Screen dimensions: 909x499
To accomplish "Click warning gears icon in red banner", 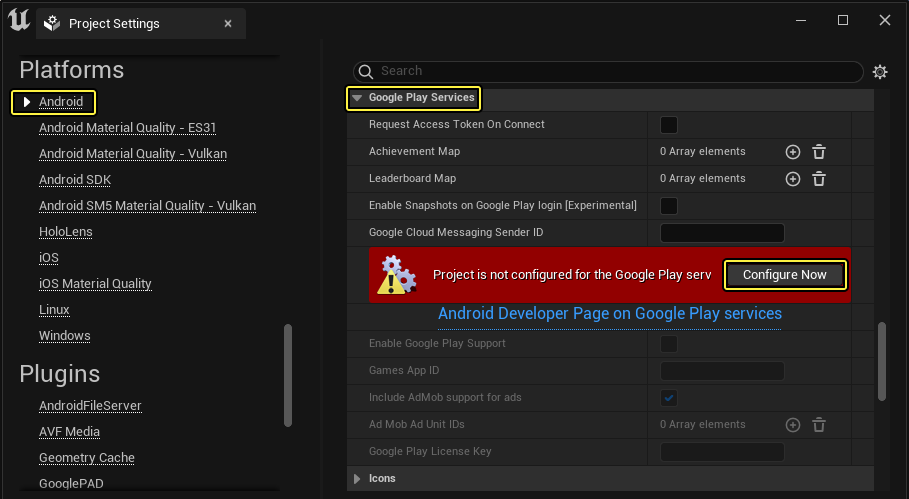I will click(x=397, y=275).
